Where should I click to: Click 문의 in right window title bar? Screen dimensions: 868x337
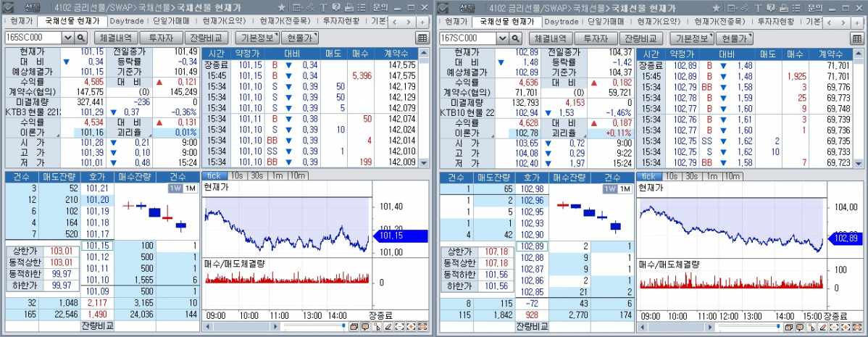click(815, 8)
